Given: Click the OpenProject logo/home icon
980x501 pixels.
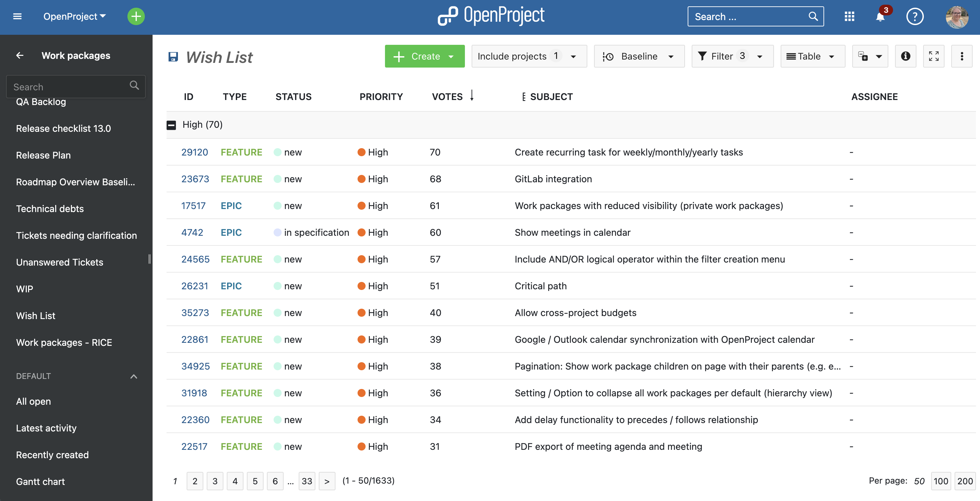Looking at the screenshot, I should click(491, 16).
